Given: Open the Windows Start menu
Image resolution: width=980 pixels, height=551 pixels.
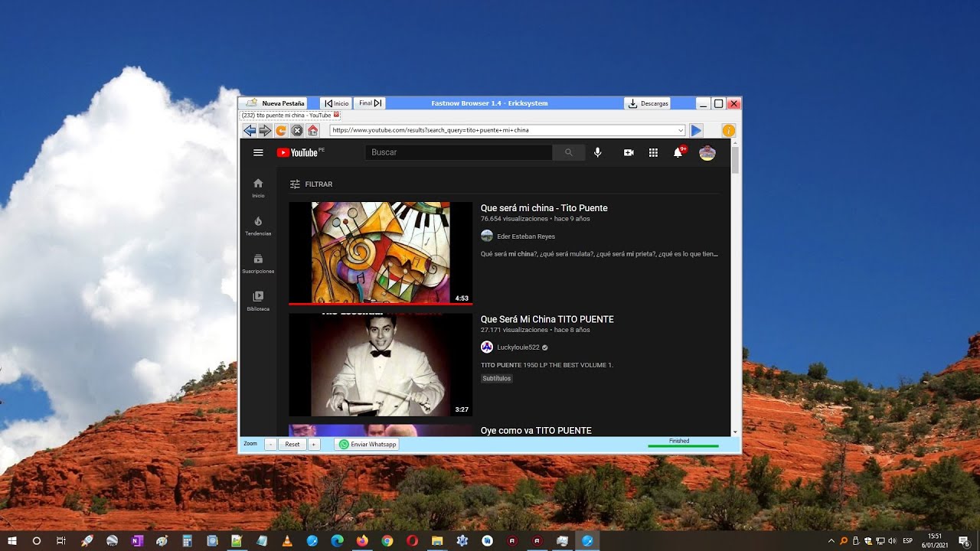Looking at the screenshot, I should coord(12,540).
